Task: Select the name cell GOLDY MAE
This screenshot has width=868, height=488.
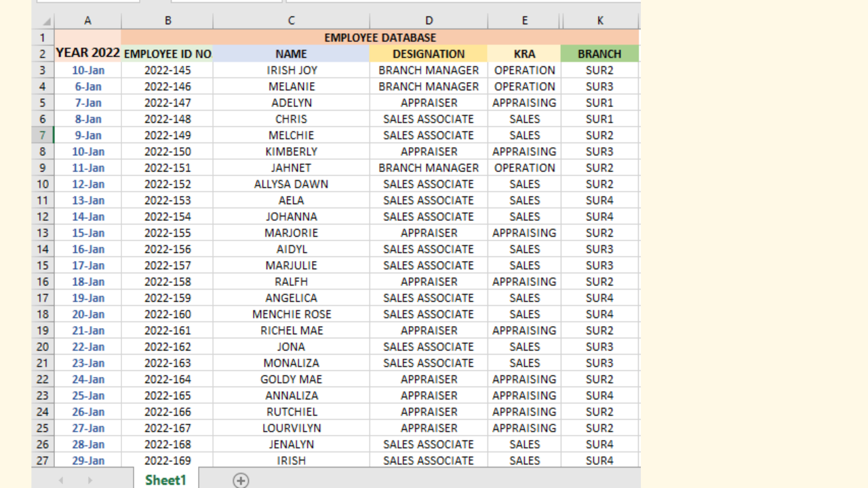Action: [x=292, y=380]
